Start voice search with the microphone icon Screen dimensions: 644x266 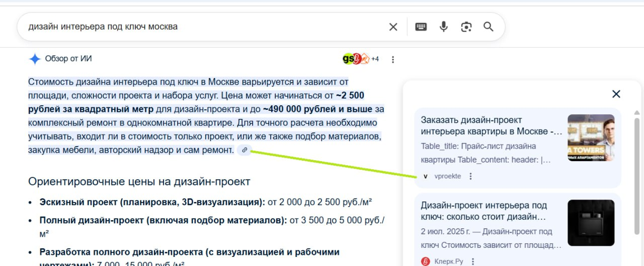coord(443,27)
